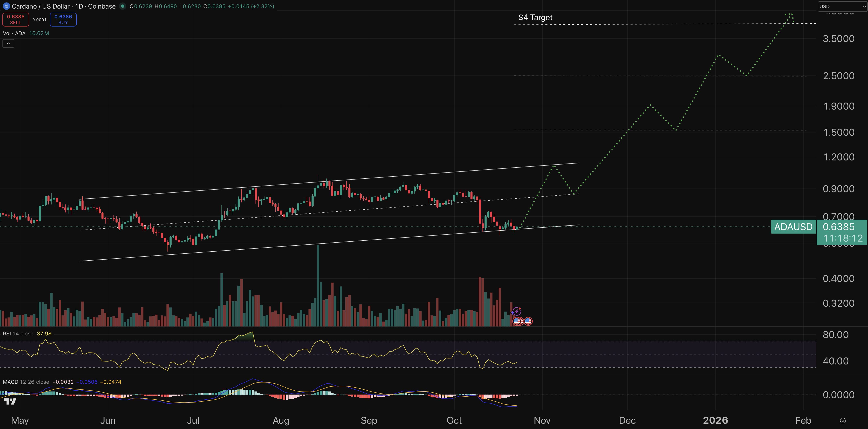
Task: Click the 0.0001 spread value
Action: (39, 20)
